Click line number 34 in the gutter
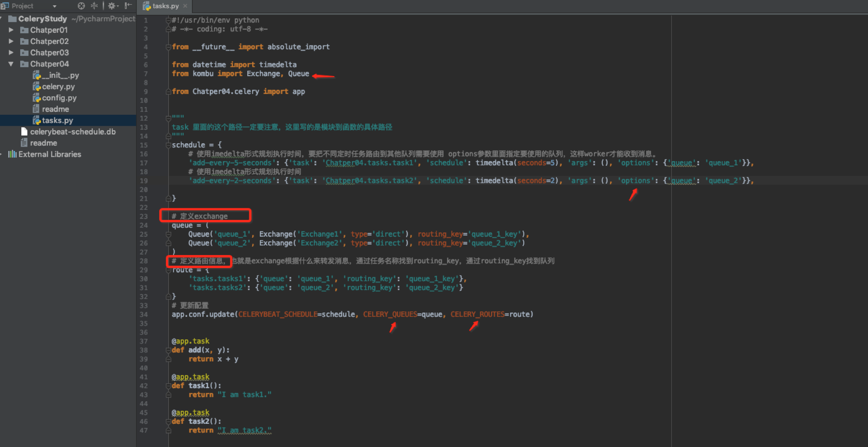 point(144,314)
